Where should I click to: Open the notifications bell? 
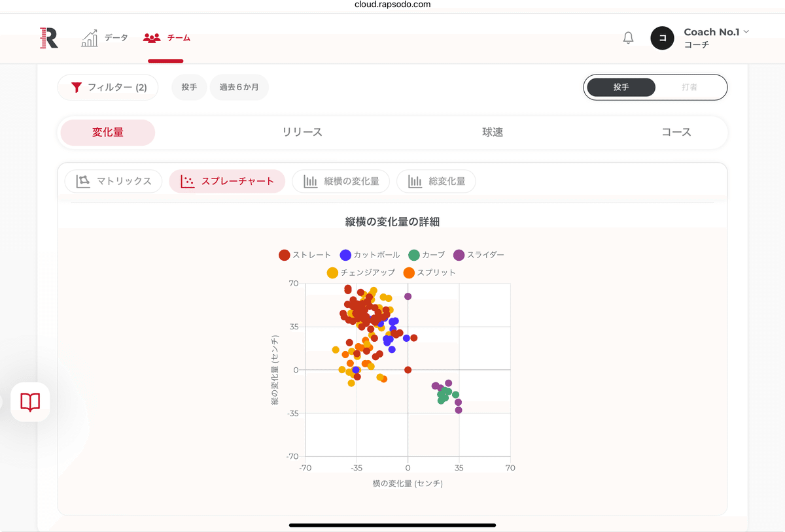tap(628, 38)
